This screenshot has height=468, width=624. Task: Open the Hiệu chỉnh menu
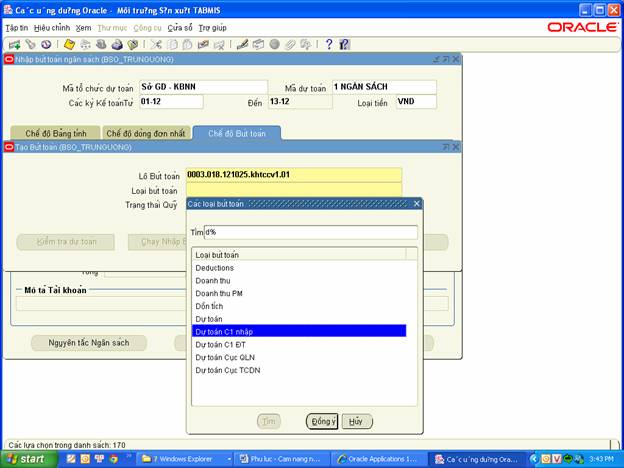pyautogui.click(x=52, y=28)
